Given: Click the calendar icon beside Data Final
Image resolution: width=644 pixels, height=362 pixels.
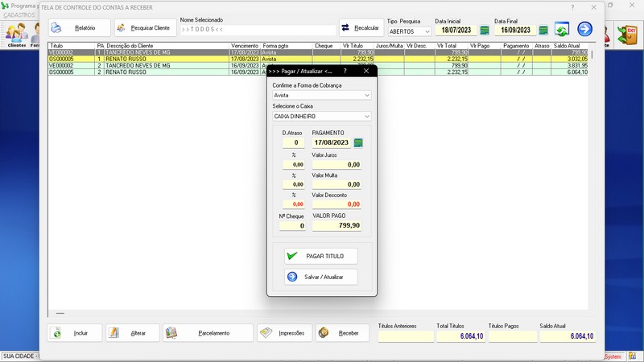Looking at the screenshot, I should (x=543, y=31).
